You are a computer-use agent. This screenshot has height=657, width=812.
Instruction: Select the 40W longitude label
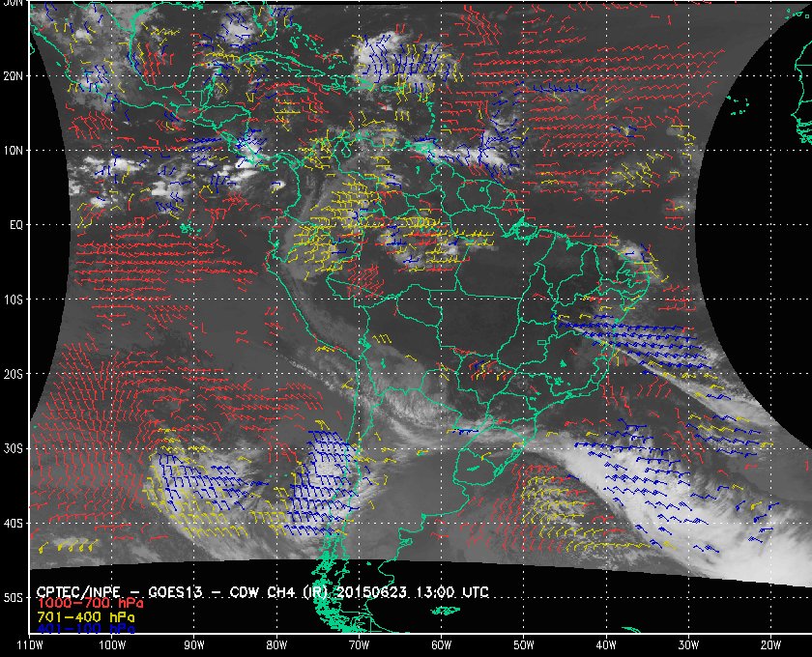click(x=606, y=645)
